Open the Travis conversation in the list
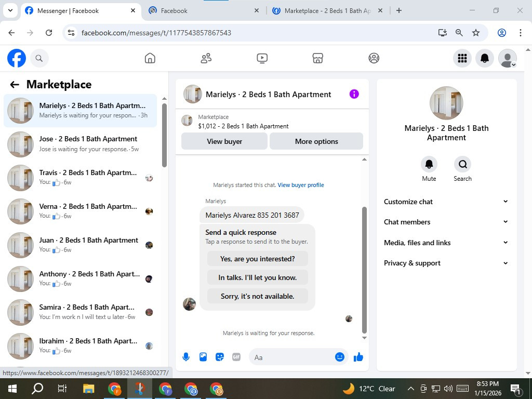532x399 pixels. [81, 178]
